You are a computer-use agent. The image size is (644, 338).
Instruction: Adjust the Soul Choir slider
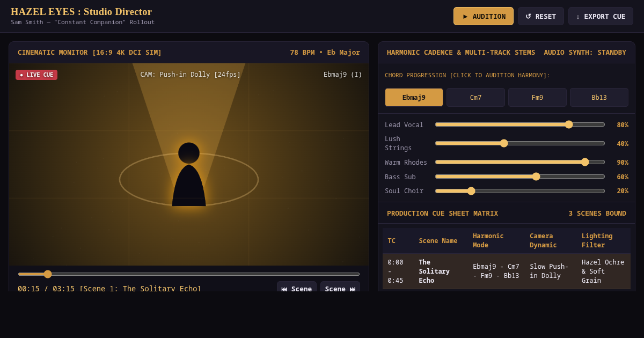tap(520, 191)
